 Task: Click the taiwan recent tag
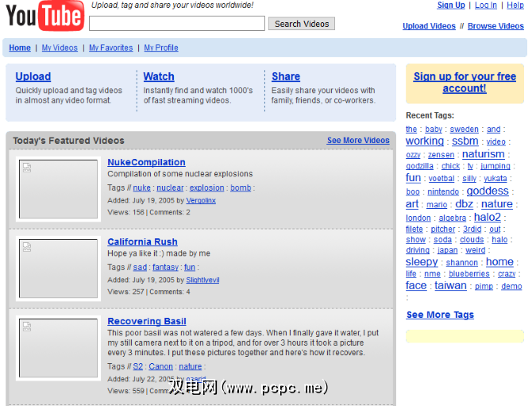450,285
